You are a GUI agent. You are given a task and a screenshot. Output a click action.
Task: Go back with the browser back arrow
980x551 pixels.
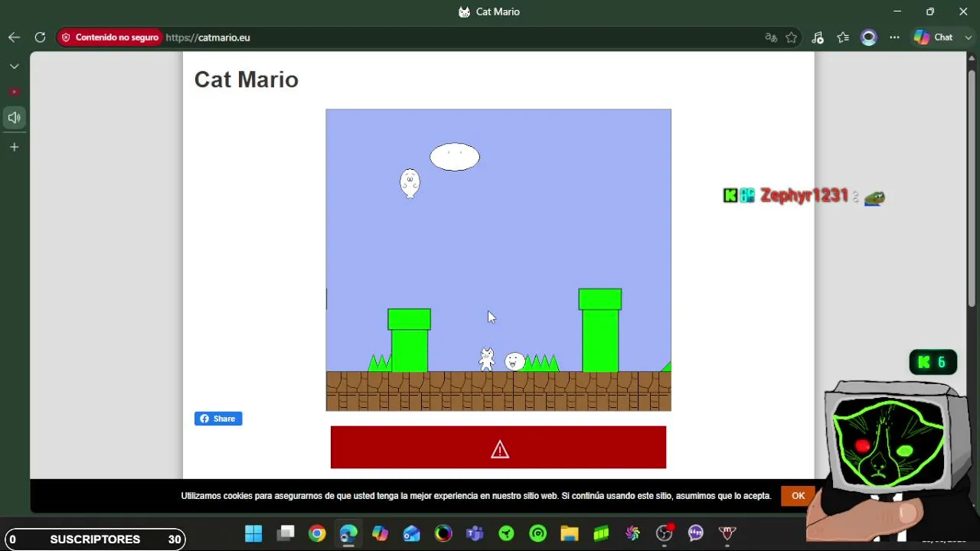point(14,37)
